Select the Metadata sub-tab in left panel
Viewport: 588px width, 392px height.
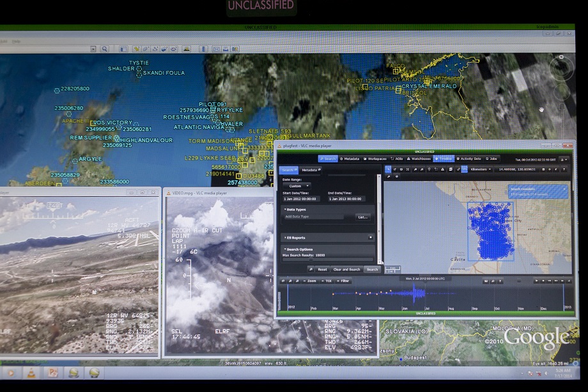coord(311,170)
